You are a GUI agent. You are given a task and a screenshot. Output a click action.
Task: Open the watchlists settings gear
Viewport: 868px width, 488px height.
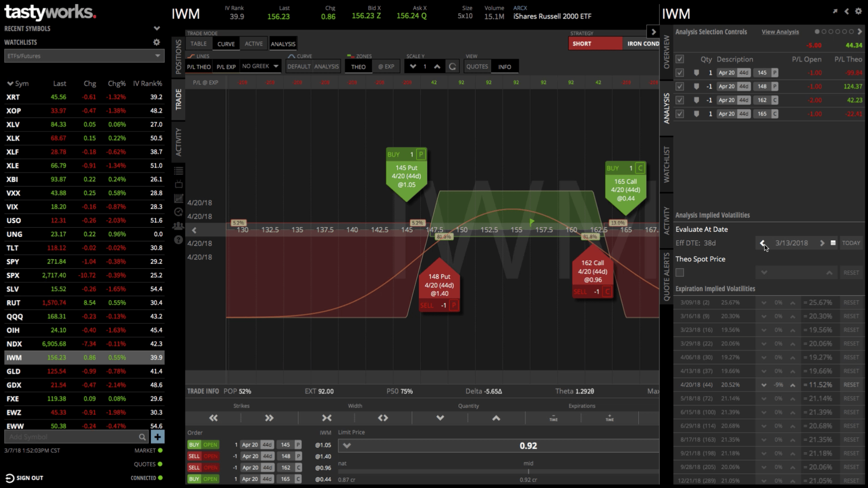tap(156, 42)
